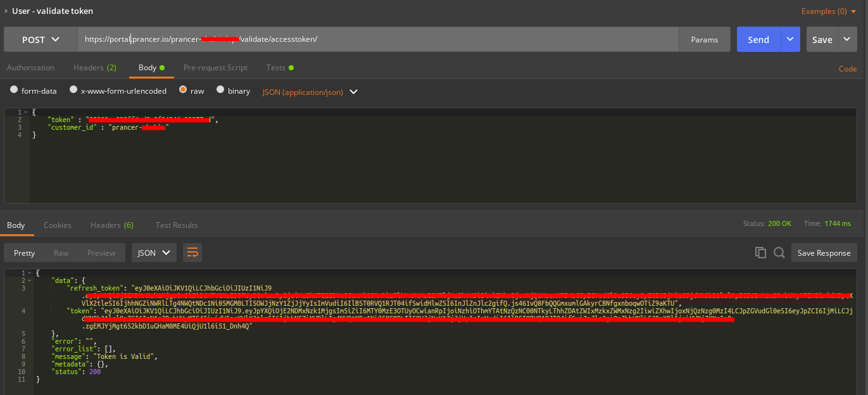This screenshot has width=868, height=395.
Task: Select x-www-form-urlencoded body type
Action: tap(73, 91)
